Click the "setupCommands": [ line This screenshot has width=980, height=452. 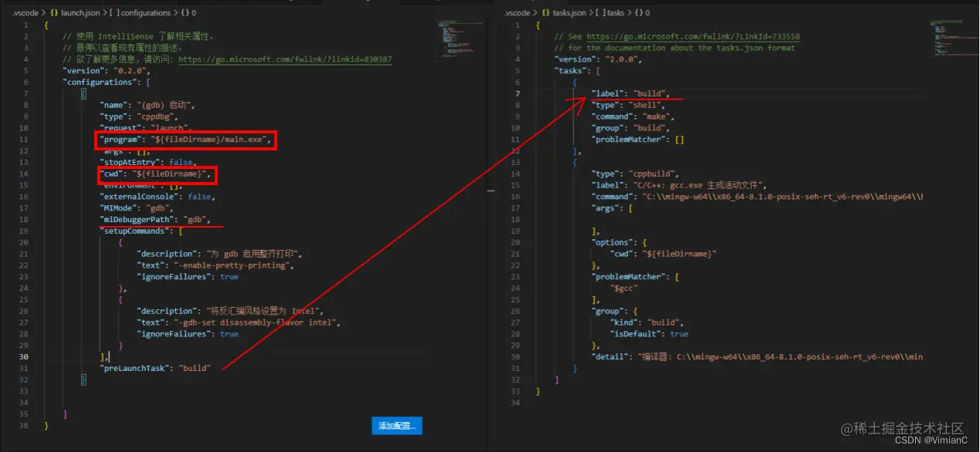(x=140, y=231)
